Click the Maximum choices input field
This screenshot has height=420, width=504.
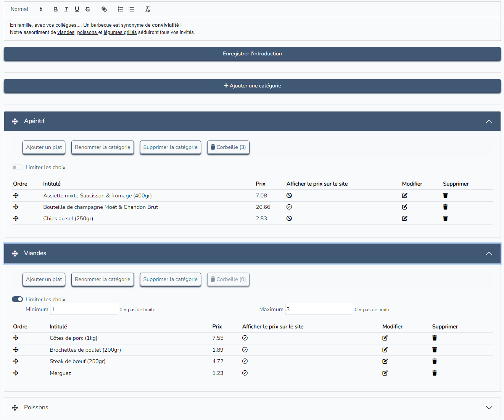pos(319,309)
